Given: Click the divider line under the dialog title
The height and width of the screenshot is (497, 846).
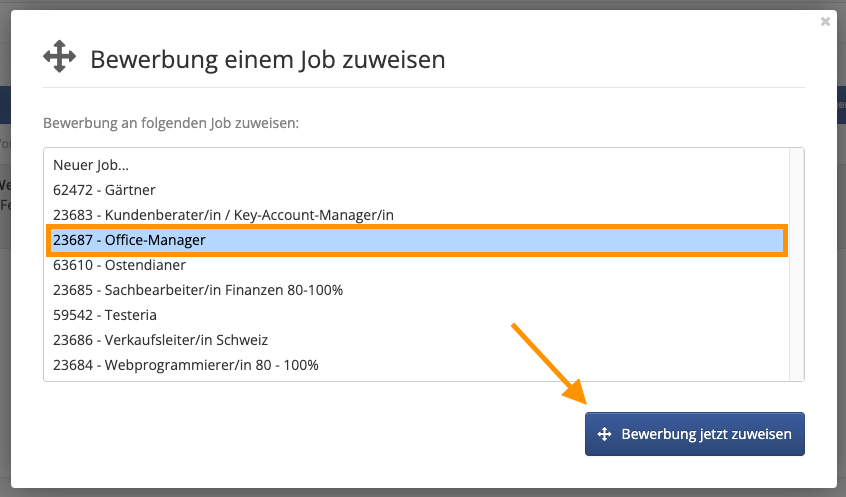Looking at the screenshot, I should [424, 87].
